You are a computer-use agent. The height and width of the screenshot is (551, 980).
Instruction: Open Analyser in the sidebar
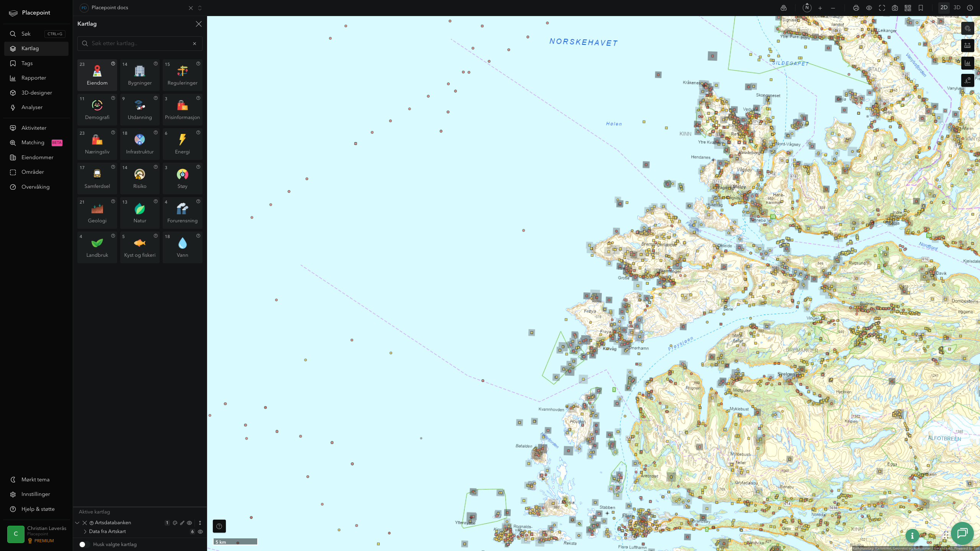(36, 108)
